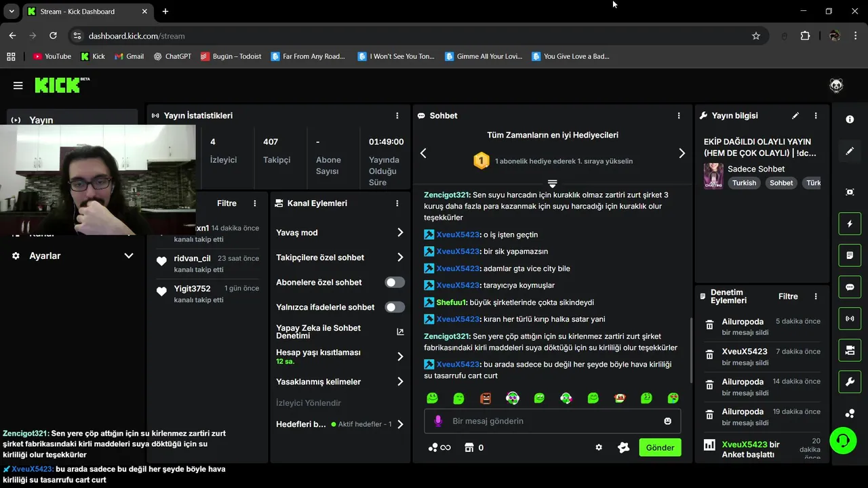Toggle the notes widget icon in the sidebar

[850, 256]
